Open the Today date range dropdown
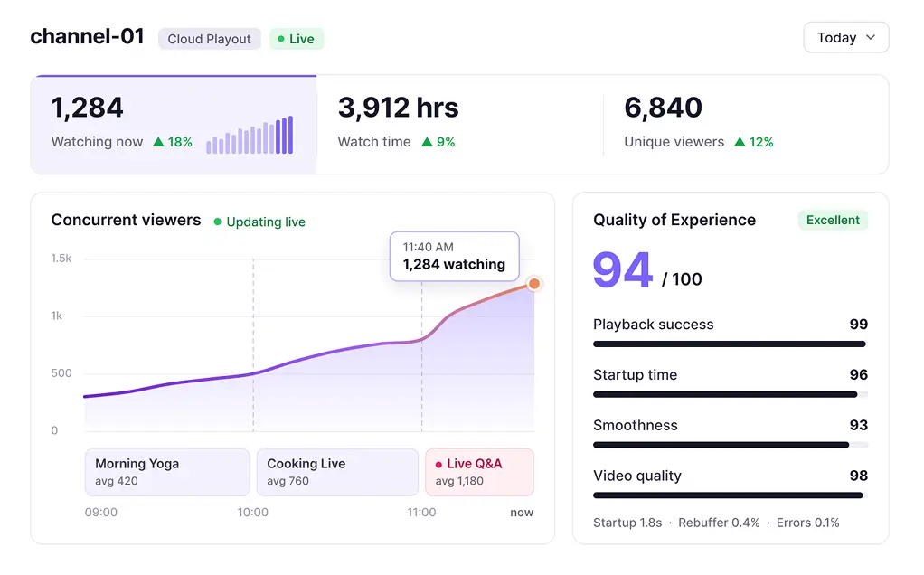Screen dimensions: 924x575 (x=845, y=38)
